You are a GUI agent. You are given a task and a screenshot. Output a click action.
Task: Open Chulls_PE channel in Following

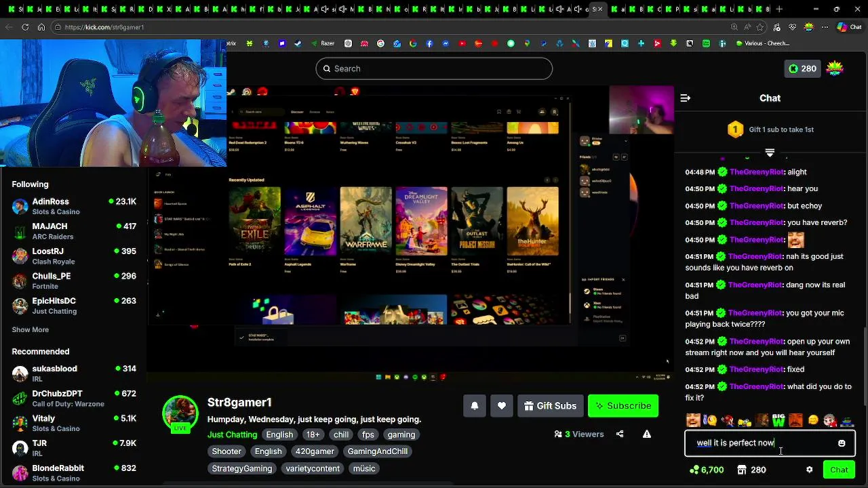pos(74,281)
